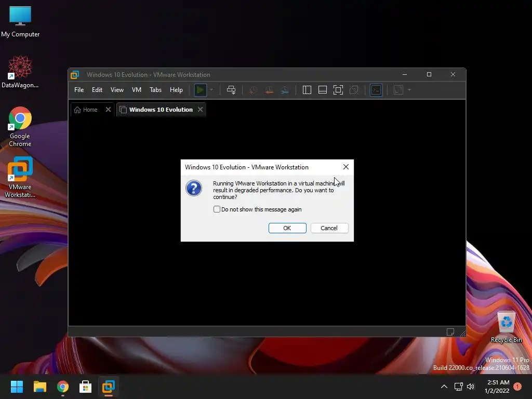The height and width of the screenshot is (399, 532).
Task: Open the power options dropdown arrow
Action: point(211,90)
